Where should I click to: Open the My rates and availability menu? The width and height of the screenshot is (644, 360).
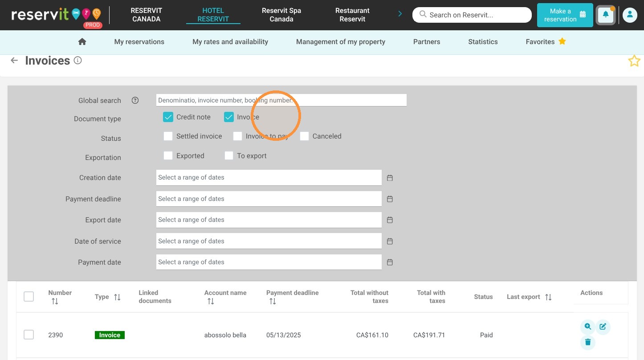coord(230,42)
